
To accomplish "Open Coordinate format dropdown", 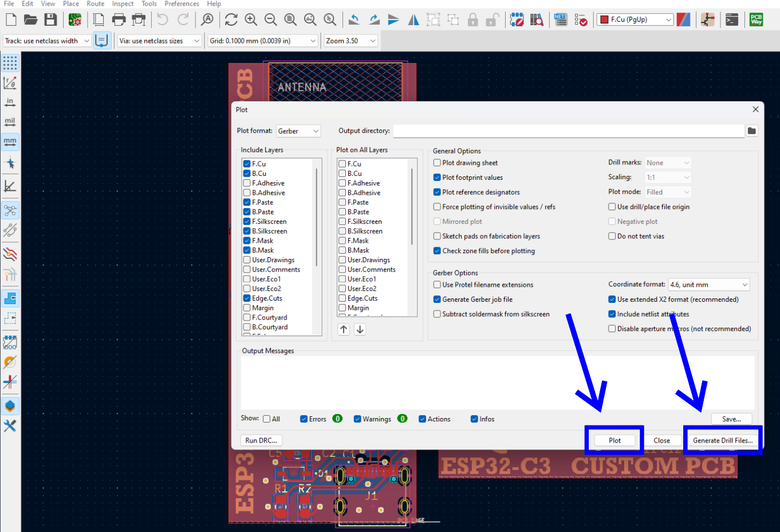I will (709, 285).
